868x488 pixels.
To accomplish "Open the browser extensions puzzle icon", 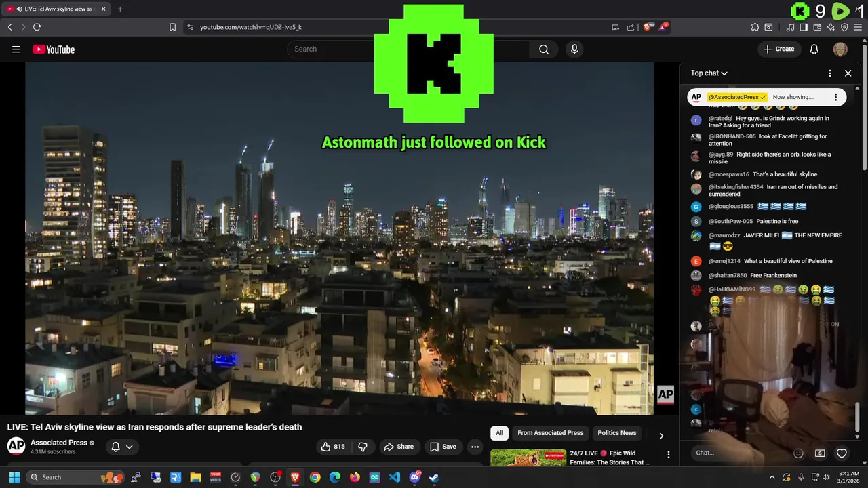I will click(755, 27).
